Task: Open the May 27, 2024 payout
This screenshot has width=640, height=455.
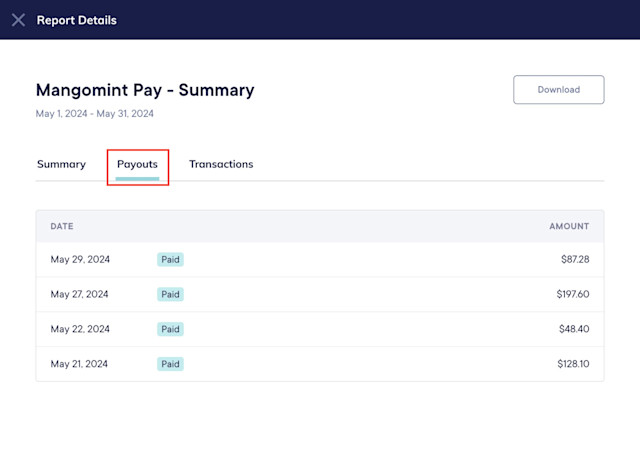Action: click(x=320, y=294)
